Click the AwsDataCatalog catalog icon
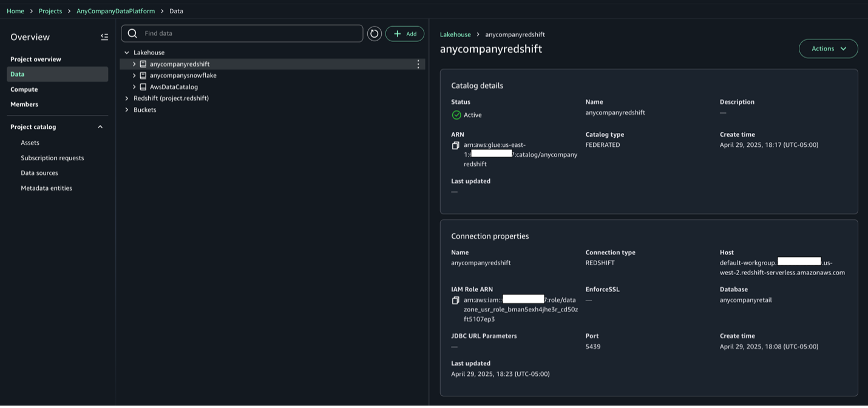Screen dimensions: 868x408 click(x=143, y=87)
